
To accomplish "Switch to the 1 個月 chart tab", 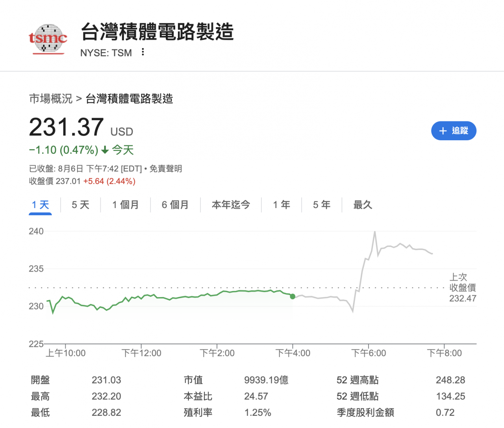I will point(125,205).
